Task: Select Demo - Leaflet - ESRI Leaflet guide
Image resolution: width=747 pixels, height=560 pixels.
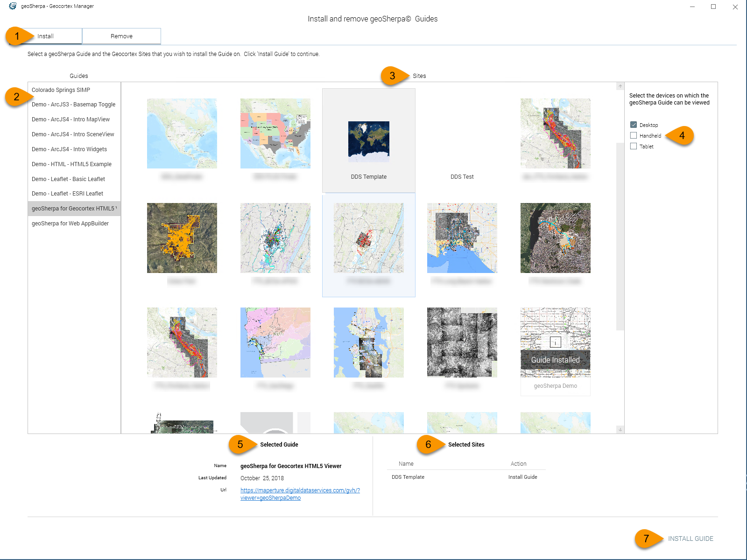Action: click(x=74, y=194)
